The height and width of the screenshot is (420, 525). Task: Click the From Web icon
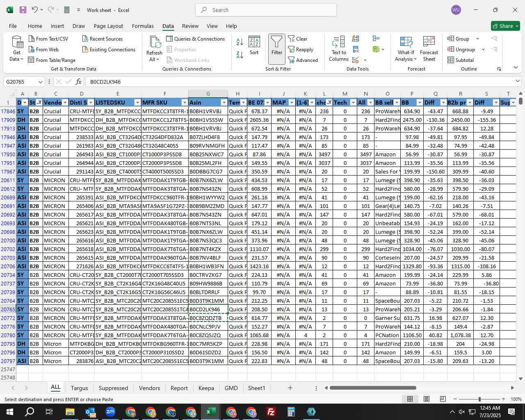(32, 50)
